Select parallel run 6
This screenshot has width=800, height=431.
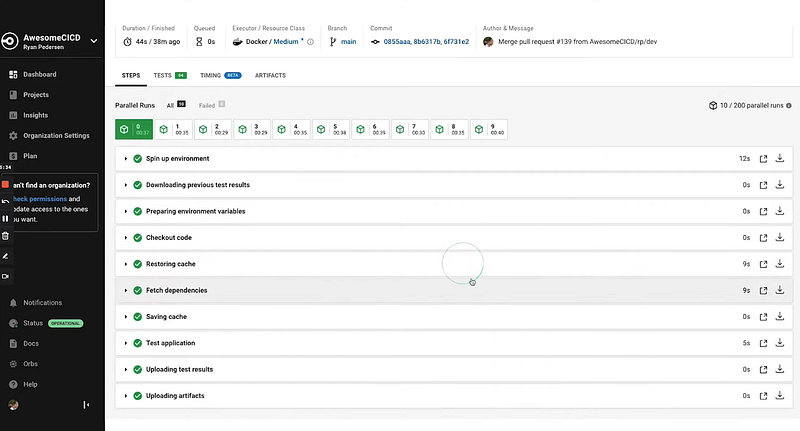tap(370, 130)
